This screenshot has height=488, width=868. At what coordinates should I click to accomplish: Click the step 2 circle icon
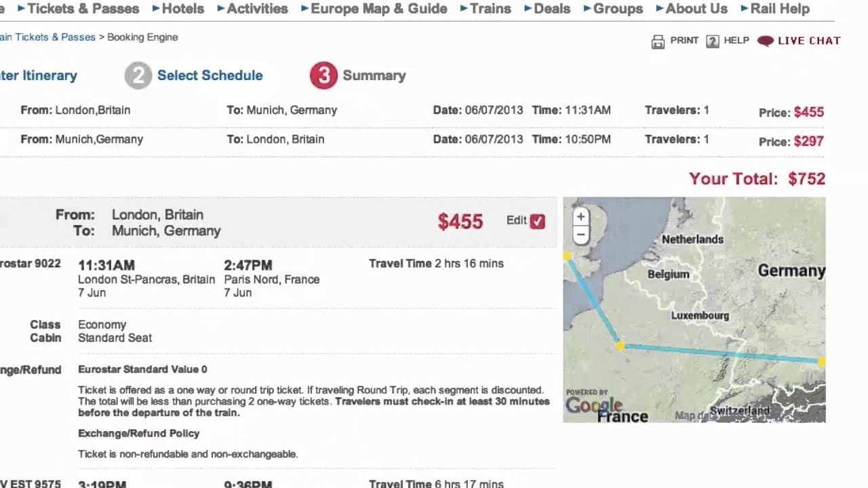point(138,75)
